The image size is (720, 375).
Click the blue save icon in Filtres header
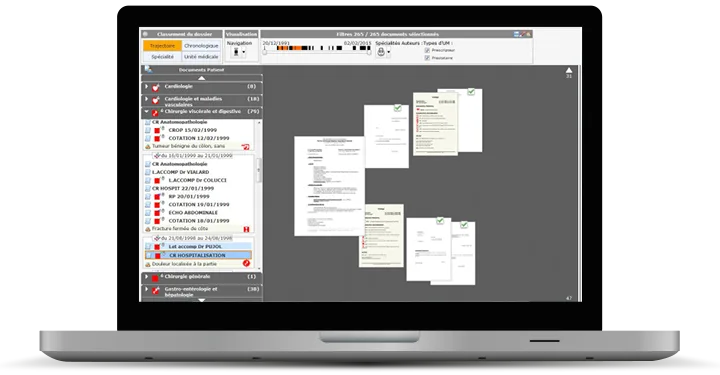(x=517, y=34)
